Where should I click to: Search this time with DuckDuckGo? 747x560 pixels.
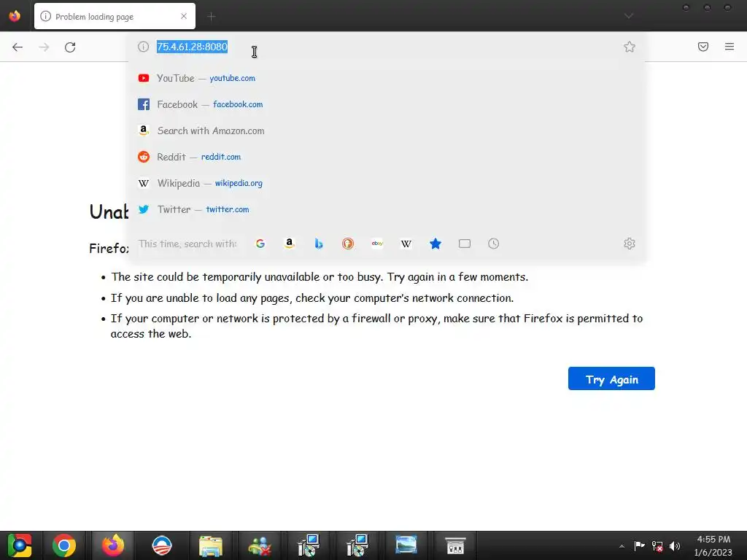point(348,244)
